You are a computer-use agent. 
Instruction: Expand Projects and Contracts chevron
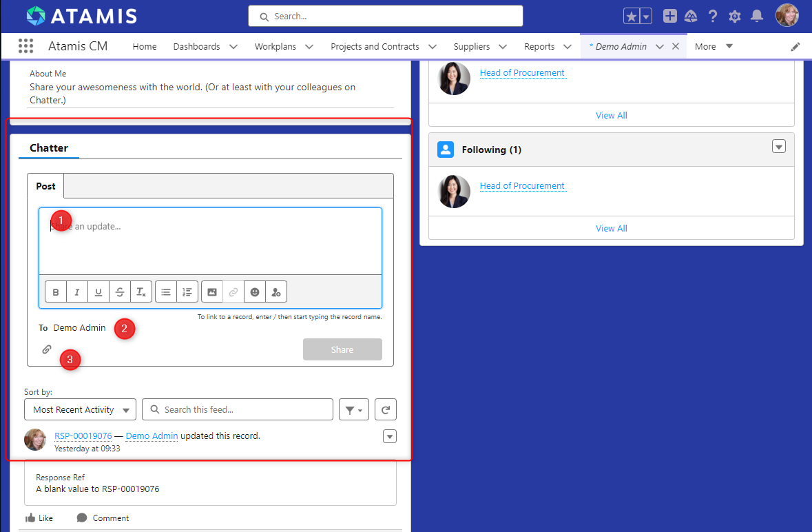pyautogui.click(x=433, y=47)
